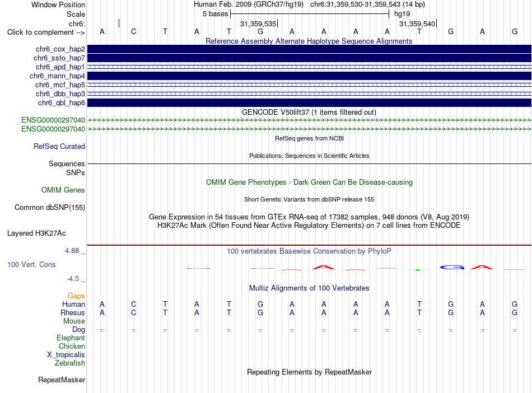This screenshot has height=393, width=532.
Task: Click the 31,359,535 position marker
Action: [x=259, y=24]
